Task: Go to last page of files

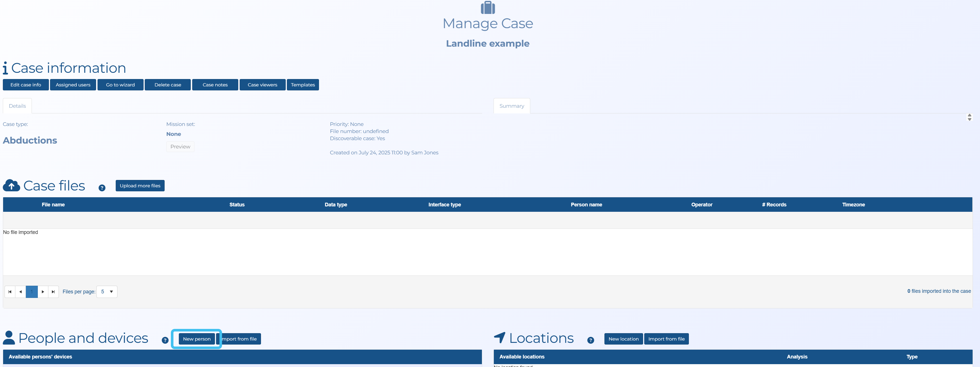Action: tap(53, 292)
